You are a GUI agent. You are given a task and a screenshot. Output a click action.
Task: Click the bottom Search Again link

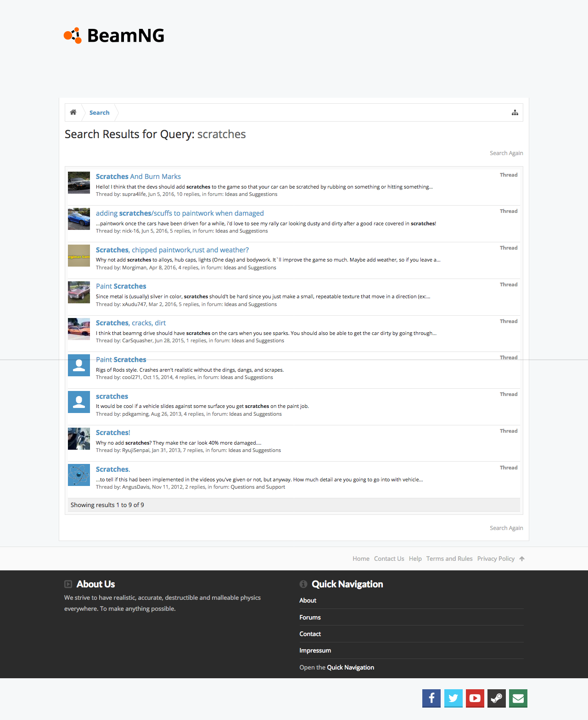506,528
